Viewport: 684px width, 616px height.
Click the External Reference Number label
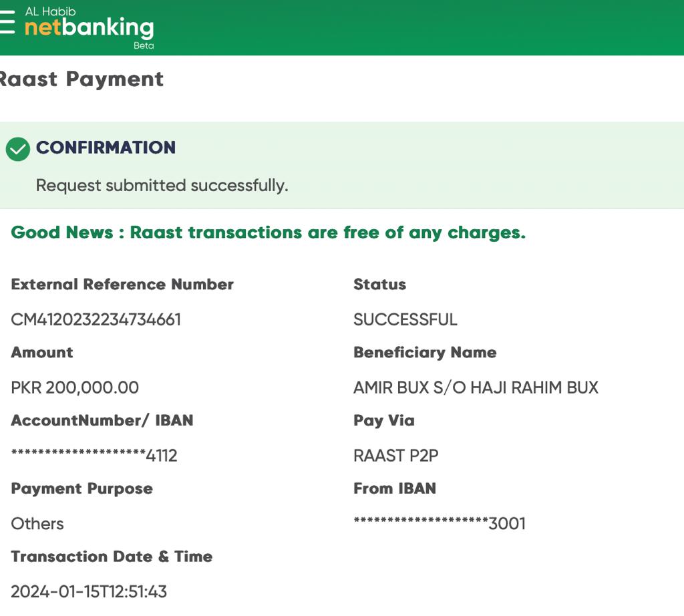pyautogui.click(x=122, y=284)
